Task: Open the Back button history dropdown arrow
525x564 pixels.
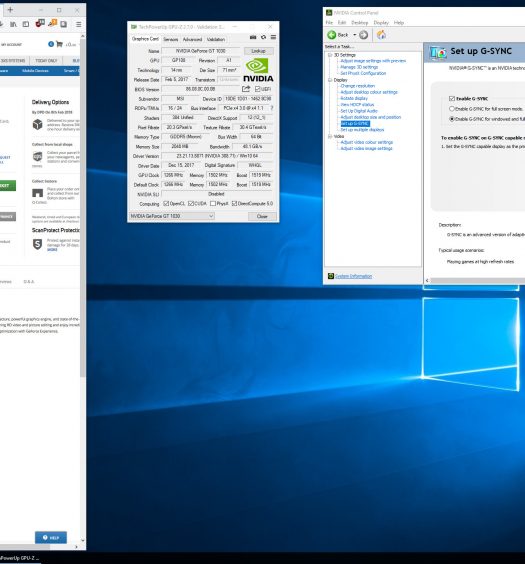Action: pos(355,35)
